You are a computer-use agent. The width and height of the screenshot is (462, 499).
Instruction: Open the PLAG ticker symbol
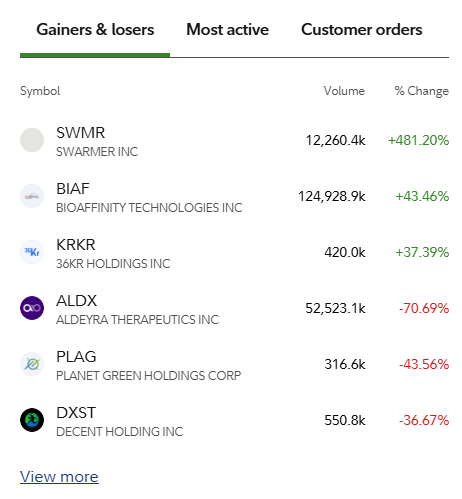76,357
